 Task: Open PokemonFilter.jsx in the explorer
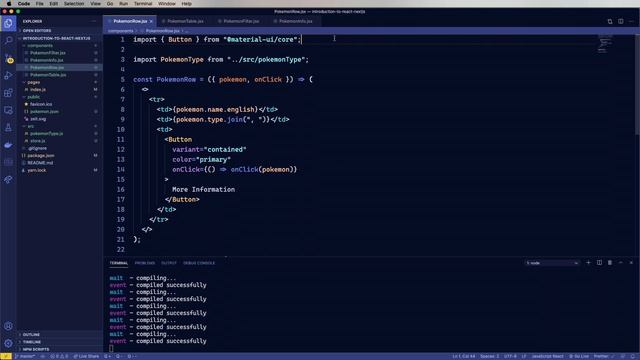click(60, 53)
